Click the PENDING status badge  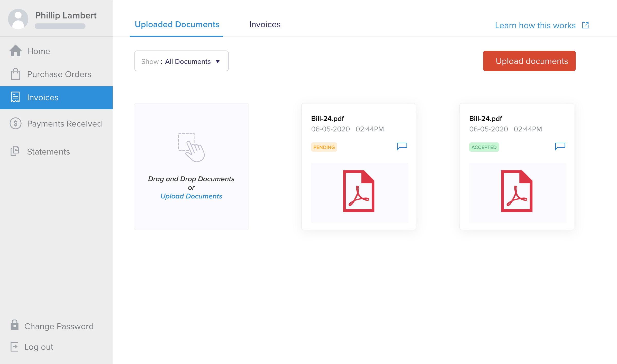click(324, 147)
